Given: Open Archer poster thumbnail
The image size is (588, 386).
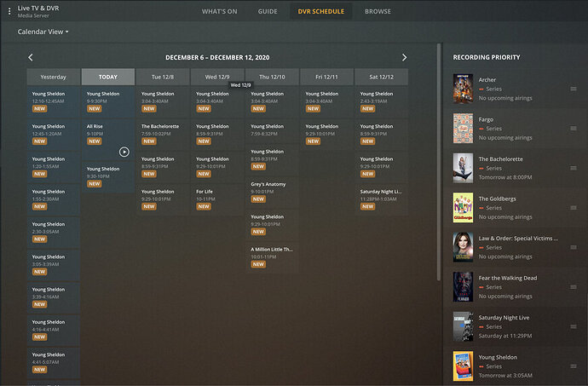Looking at the screenshot, I should [463, 89].
